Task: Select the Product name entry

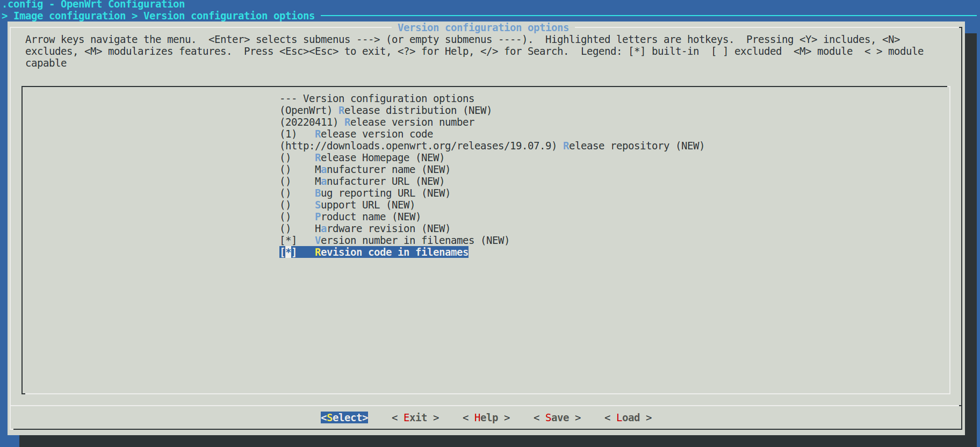Action: click(350, 217)
